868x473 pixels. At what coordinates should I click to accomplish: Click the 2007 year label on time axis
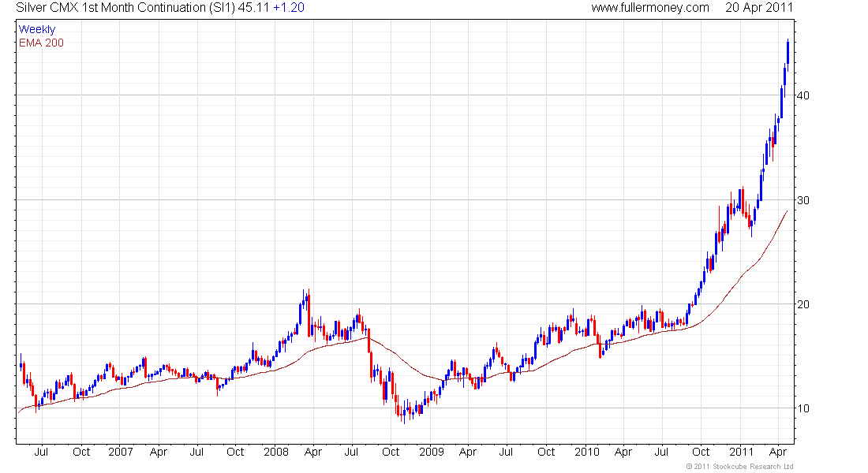pos(121,452)
